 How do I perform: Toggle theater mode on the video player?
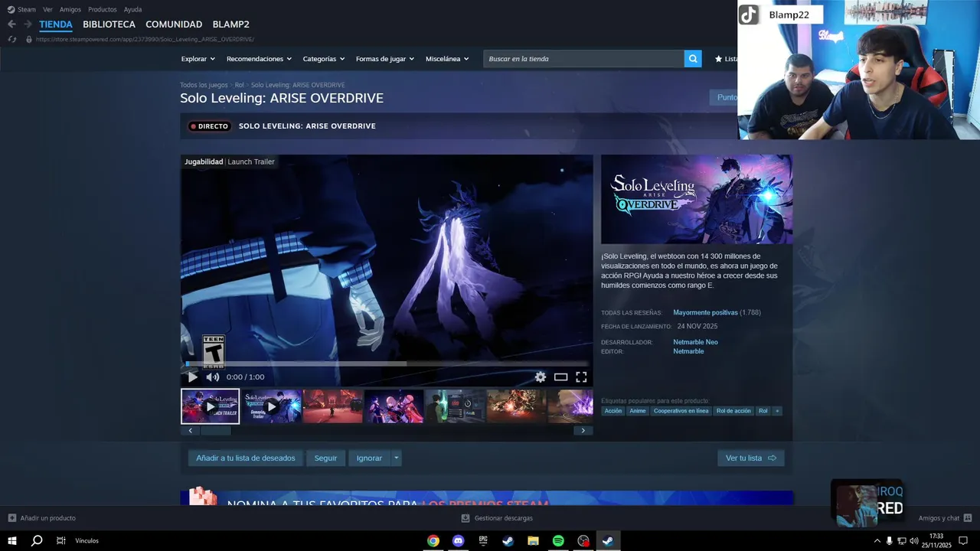560,377
